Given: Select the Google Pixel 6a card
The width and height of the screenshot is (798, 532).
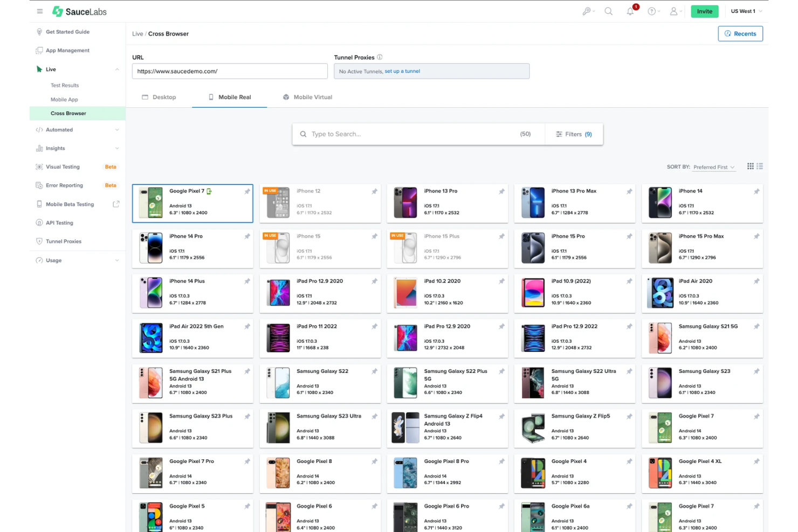Looking at the screenshot, I should click(x=574, y=516).
